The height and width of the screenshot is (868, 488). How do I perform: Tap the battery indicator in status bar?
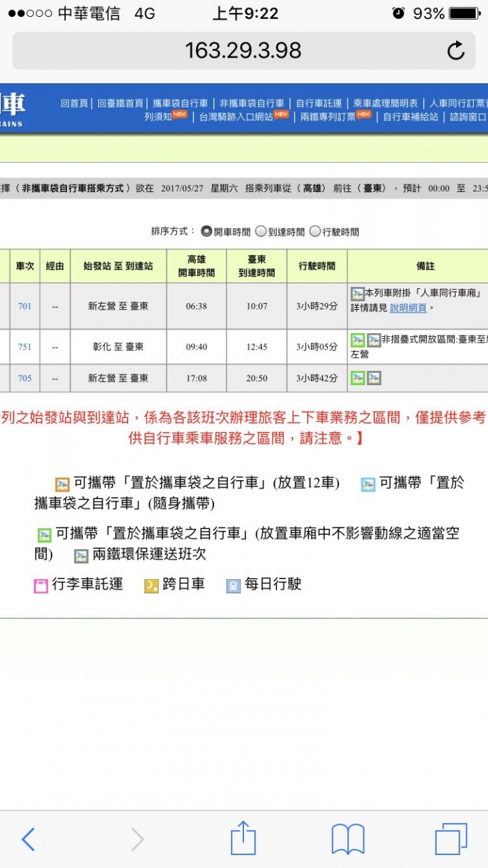click(x=464, y=13)
